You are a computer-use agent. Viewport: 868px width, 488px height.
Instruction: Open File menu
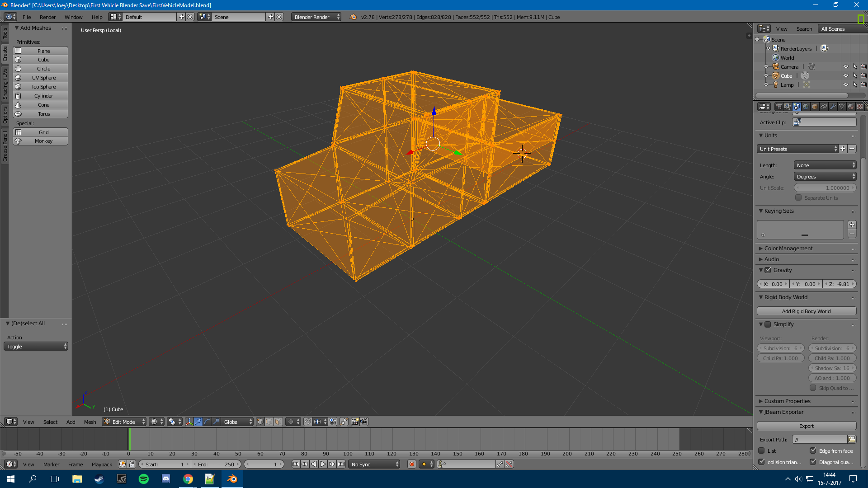click(27, 17)
